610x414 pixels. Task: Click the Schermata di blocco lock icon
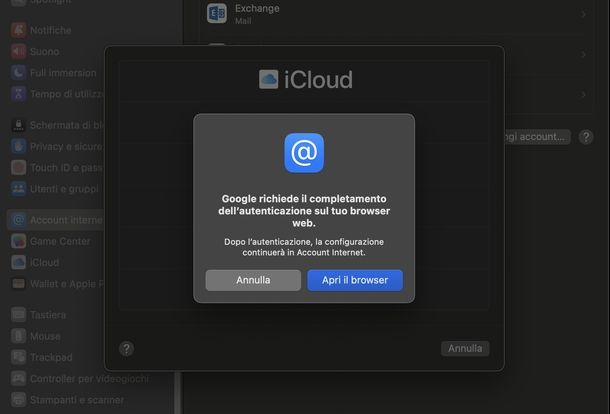[x=18, y=125]
